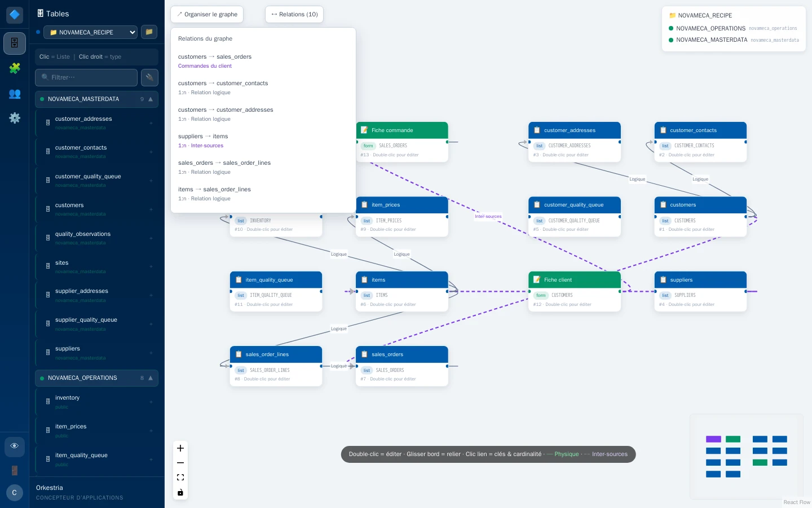Click the plug icon next to filter
The width and height of the screenshot is (812, 508).
click(x=149, y=77)
